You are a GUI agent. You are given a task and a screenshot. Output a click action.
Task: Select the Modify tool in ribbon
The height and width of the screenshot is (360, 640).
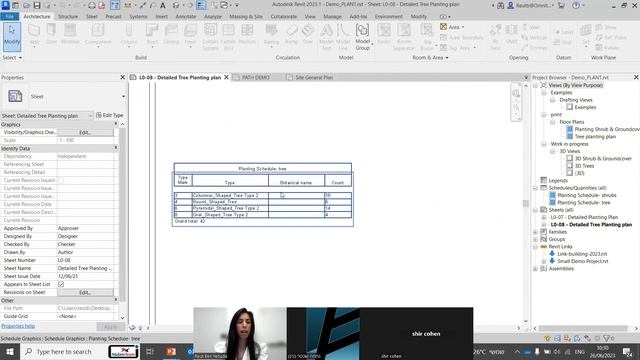(12, 37)
